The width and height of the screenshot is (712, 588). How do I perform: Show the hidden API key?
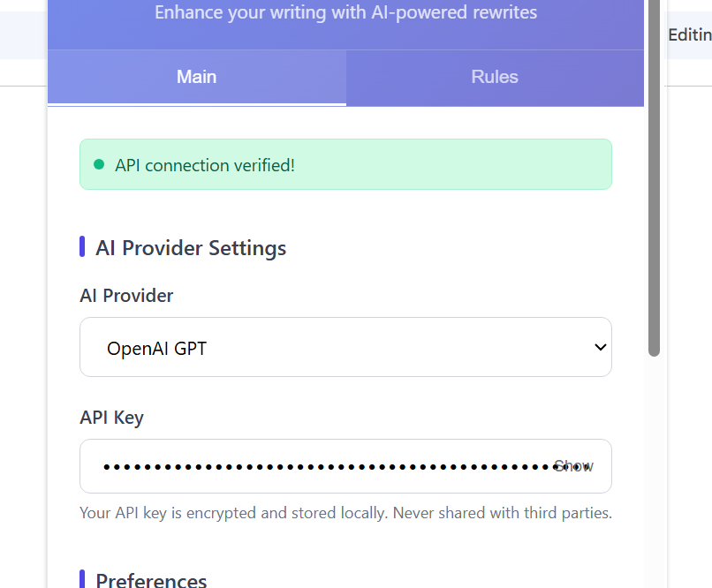[573, 466]
